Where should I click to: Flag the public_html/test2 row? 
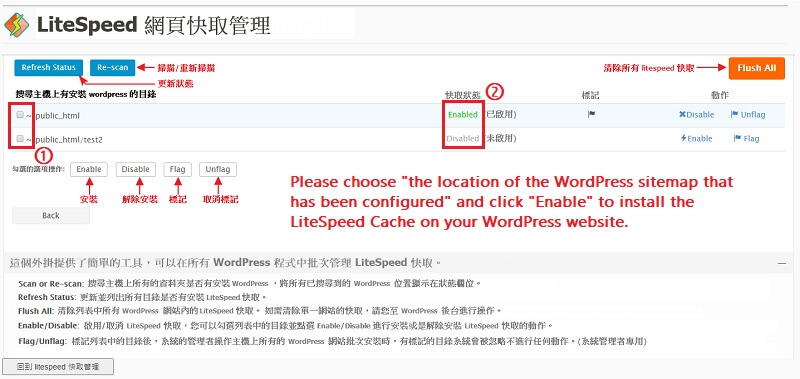[x=746, y=138]
